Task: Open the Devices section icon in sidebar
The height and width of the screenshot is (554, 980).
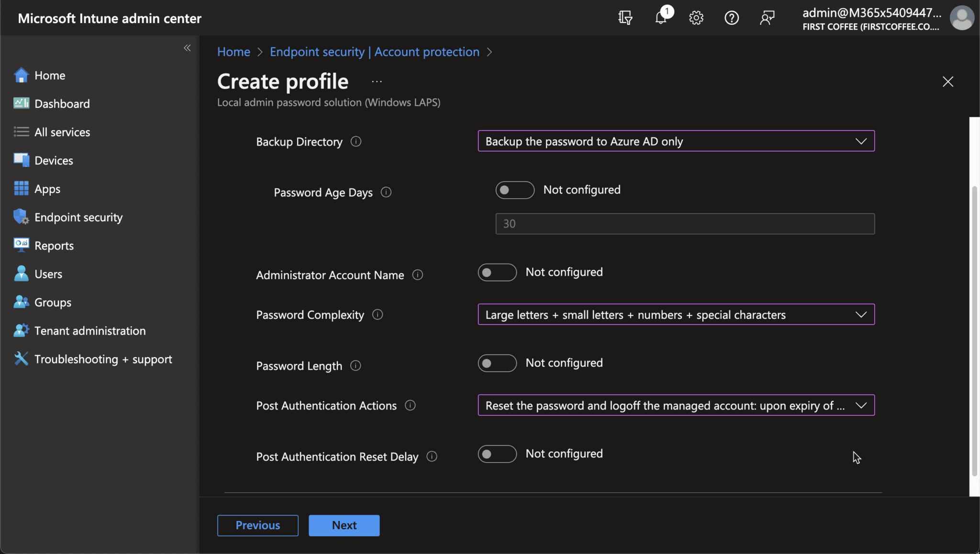Action: pos(21,160)
